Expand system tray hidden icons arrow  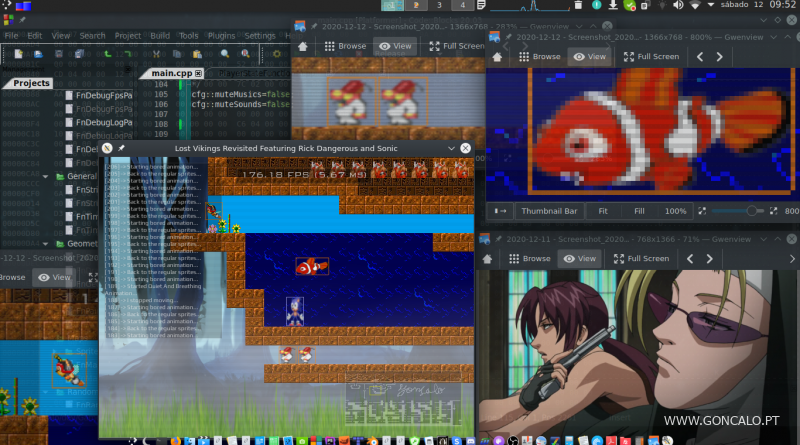[711, 5]
